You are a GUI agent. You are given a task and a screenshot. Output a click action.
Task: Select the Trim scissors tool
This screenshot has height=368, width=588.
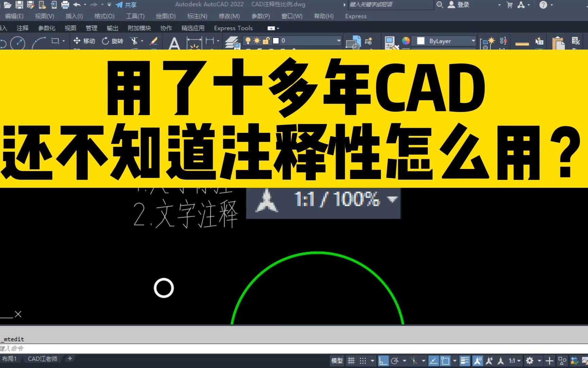(134, 41)
